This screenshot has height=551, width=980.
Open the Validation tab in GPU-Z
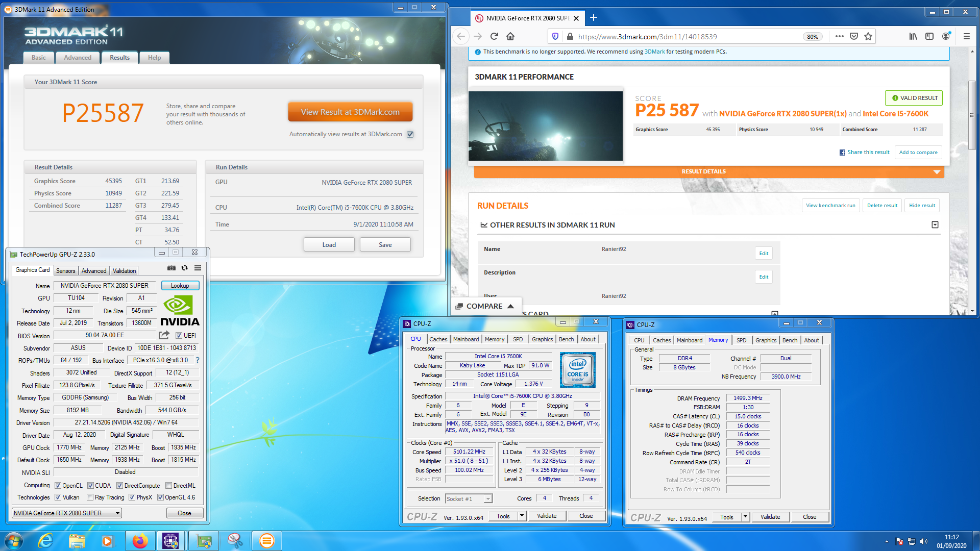(124, 271)
